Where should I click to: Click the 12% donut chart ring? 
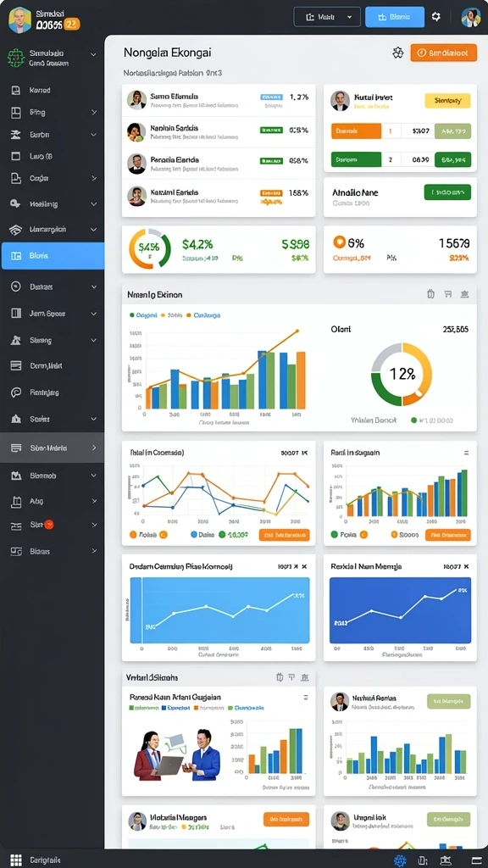pyautogui.click(x=402, y=374)
